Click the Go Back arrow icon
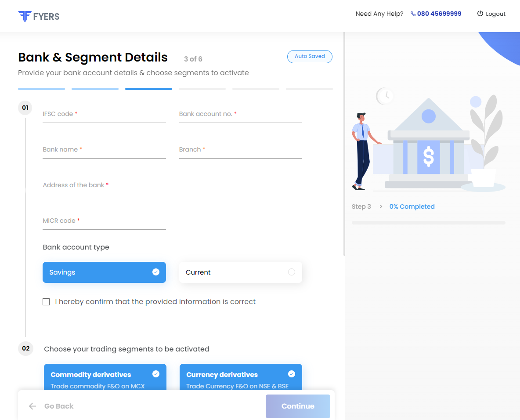 tap(32, 406)
